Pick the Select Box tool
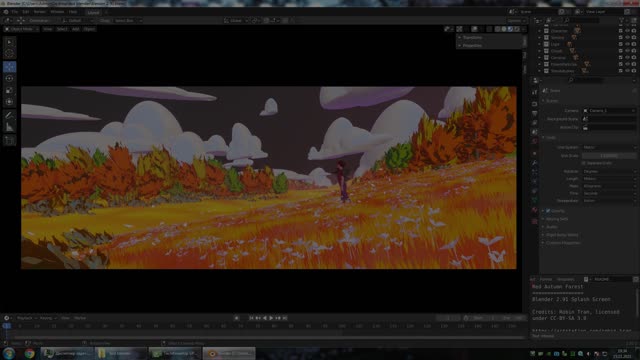The image size is (640, 360). click(9, 42)
